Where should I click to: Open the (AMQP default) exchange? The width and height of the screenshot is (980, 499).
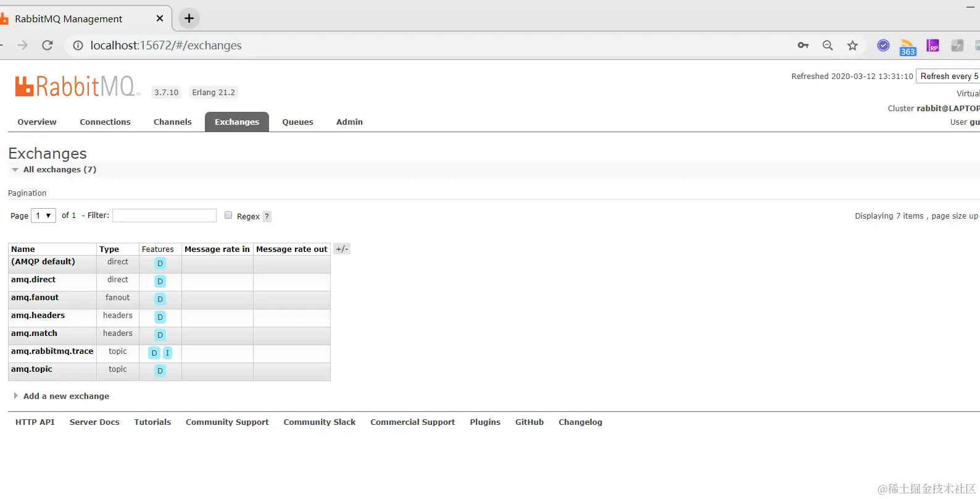43,261
